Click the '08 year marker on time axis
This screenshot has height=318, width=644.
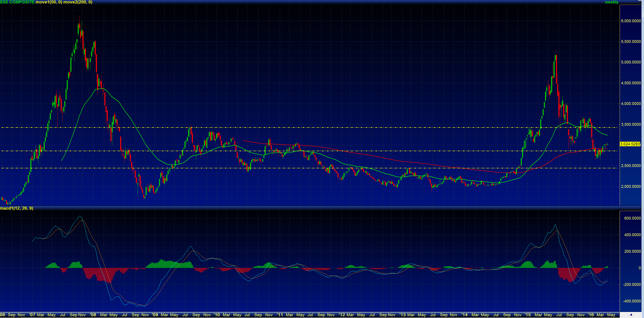(x=93, y=315)
